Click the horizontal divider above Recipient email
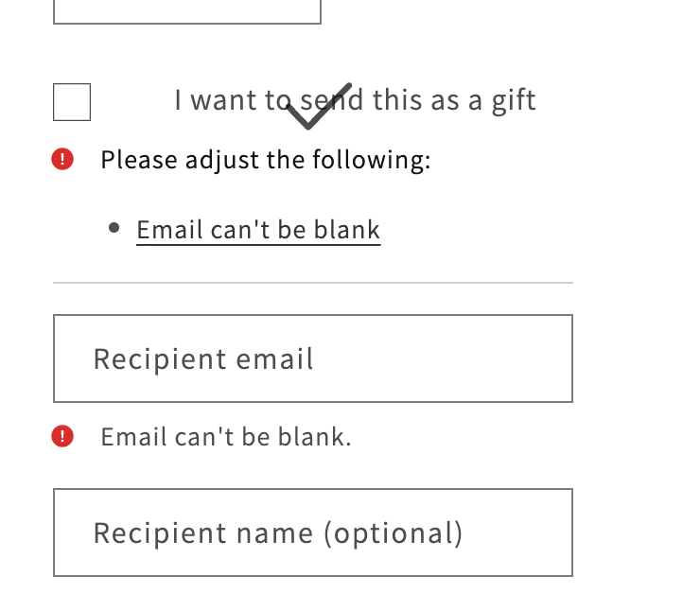This screenshot has height=611, width=700. pyautogui.click(x=312, y=283)
